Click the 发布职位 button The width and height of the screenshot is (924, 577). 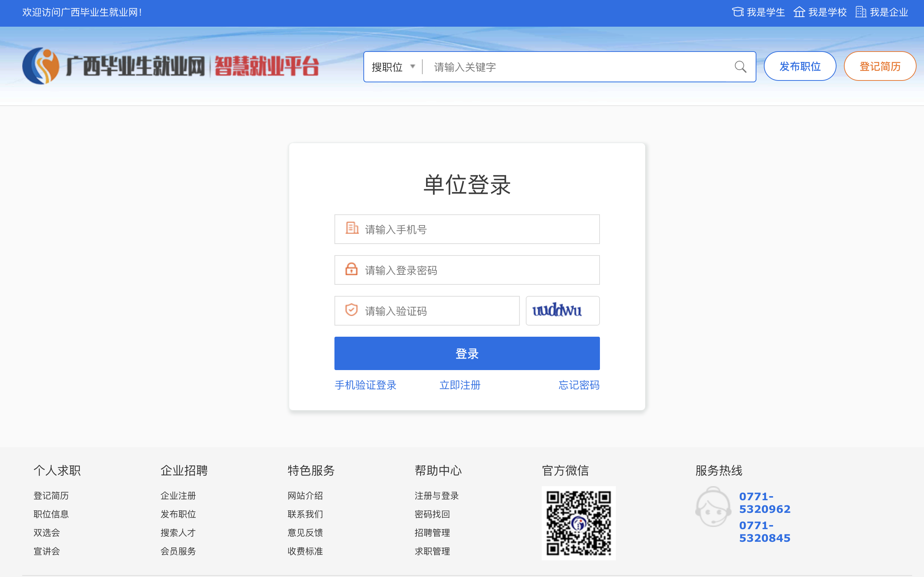tap(800, 66)
